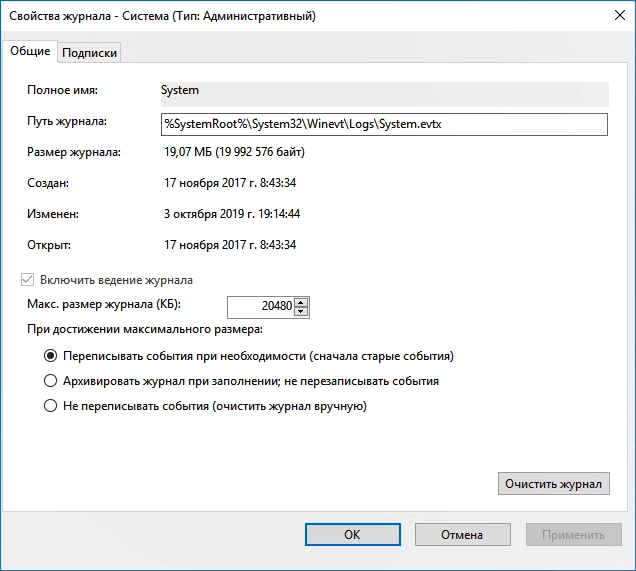Click the log path input field
This screenshot has height=571, width=636.
pos(384,124)
